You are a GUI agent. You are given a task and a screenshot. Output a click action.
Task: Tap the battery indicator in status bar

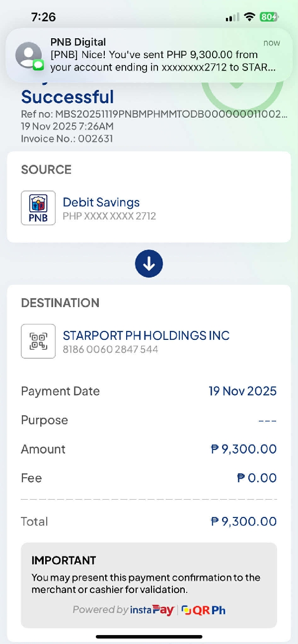(269, 17)
